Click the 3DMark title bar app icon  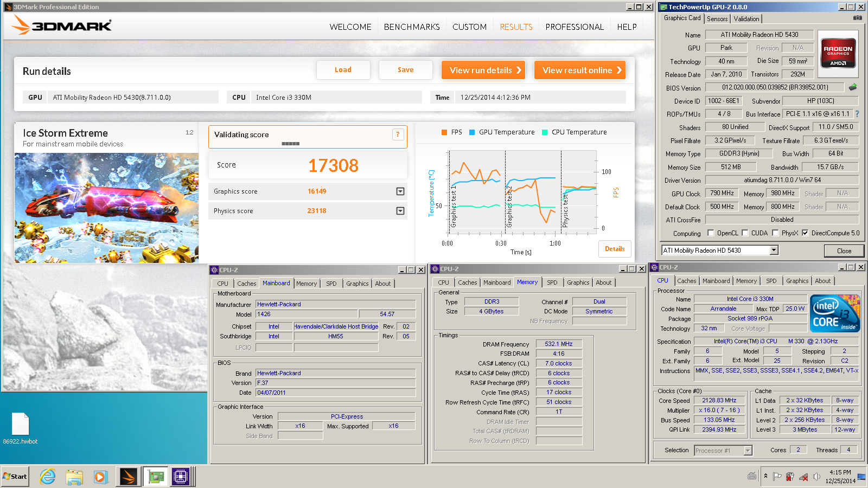[8, 7]
